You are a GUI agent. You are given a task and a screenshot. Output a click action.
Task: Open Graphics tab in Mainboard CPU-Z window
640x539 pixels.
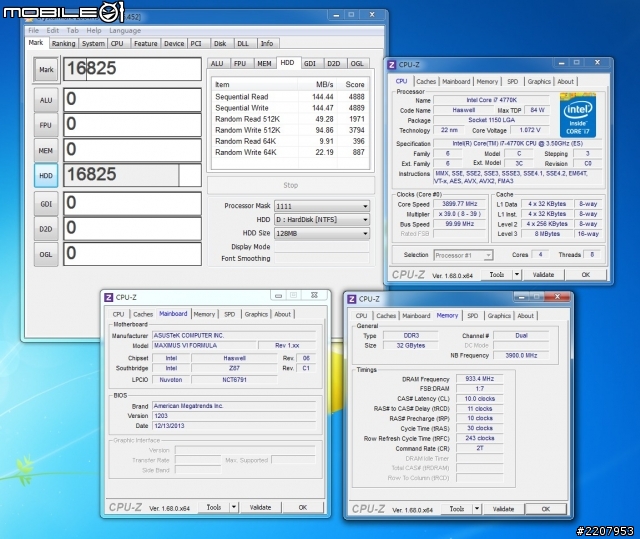256,314
